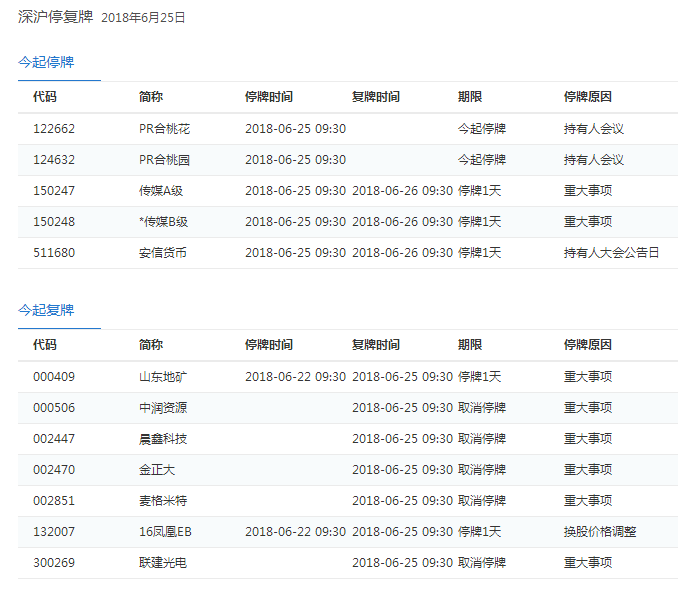Click 代码 header in suspension table

point(45,97)
